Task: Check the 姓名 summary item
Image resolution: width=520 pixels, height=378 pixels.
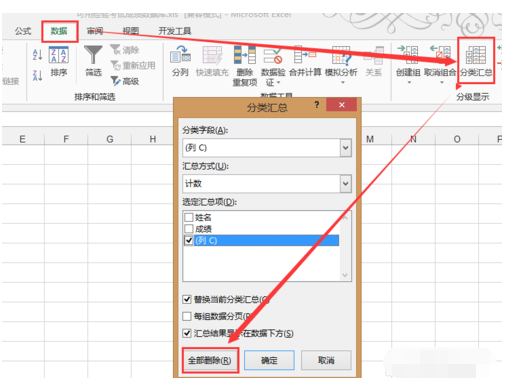Action: coord(189,217)
